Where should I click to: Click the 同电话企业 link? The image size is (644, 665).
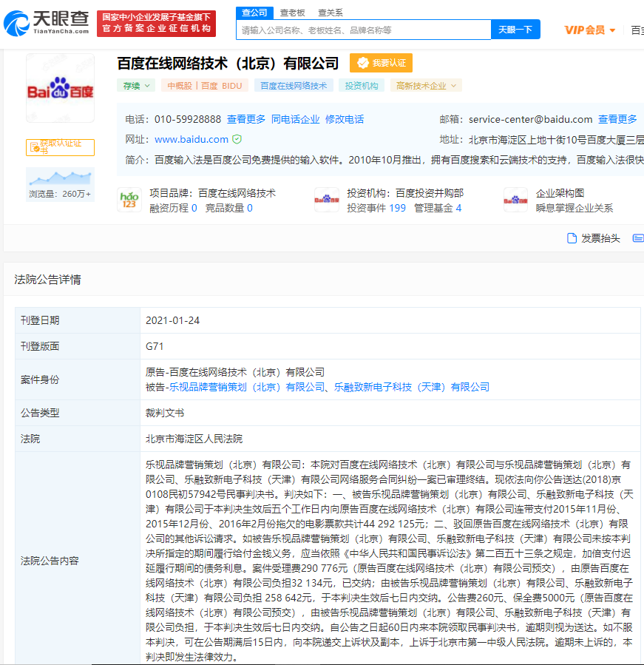tap(296, 120)
